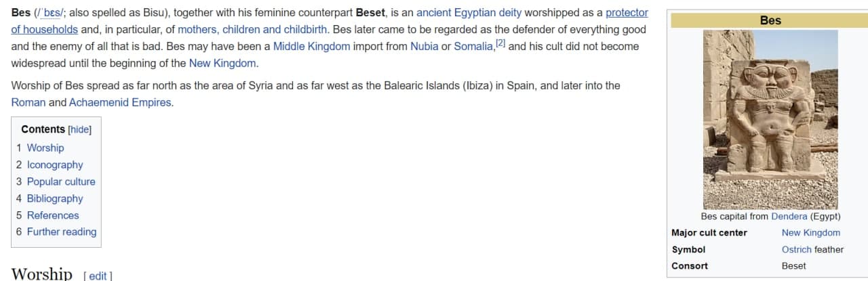868x281 pixels.
Task: Open the Roman Empire link
Action: pyautogui.click(x=28, y=103)
